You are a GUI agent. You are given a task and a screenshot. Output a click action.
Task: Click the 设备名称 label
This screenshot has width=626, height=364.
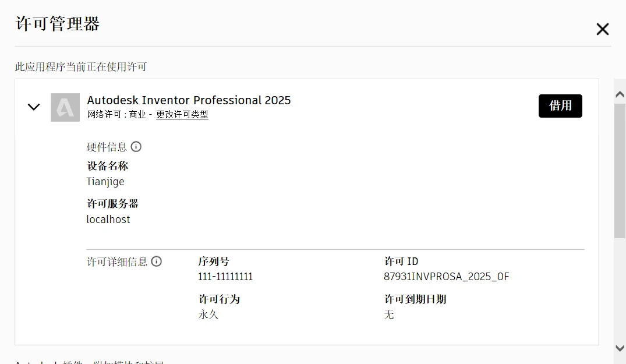tap(107, 165)
